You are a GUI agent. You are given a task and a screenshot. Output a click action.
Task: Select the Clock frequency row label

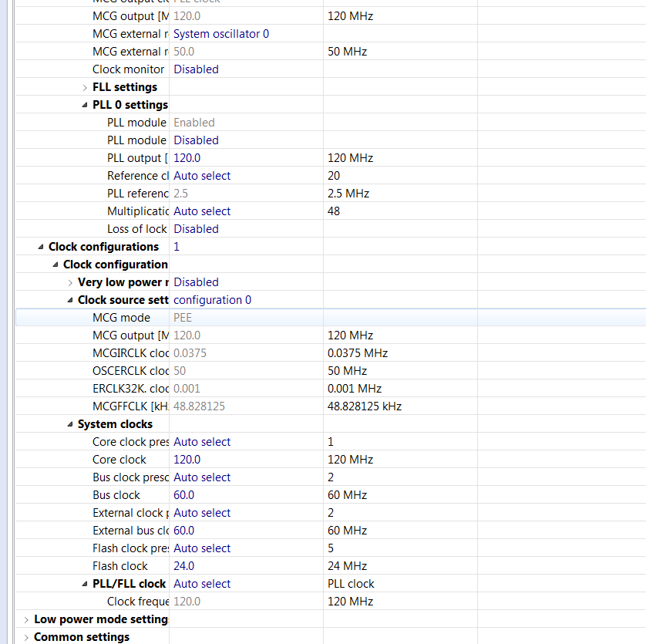point(138,601)
